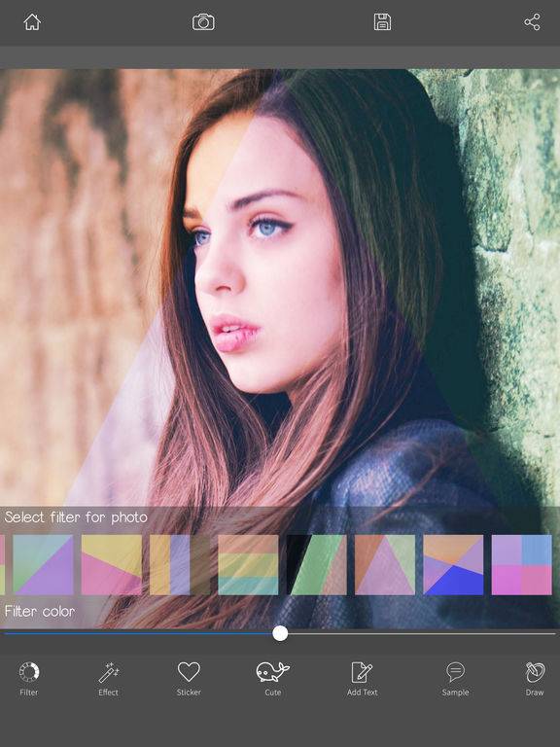Image resolution: width=560 pixels, height=747 pixels.
Task: Go to the Home screen icon
Action: (32, 22)
